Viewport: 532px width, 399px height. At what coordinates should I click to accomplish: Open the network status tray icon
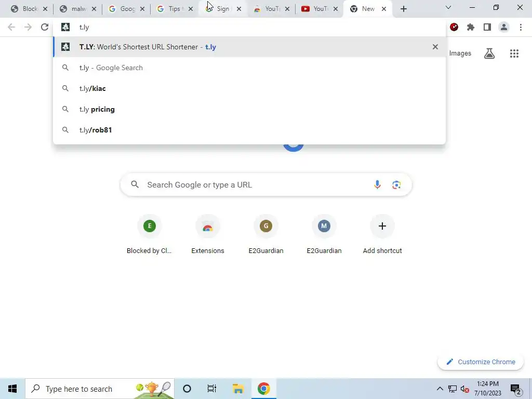coord(453,389)
